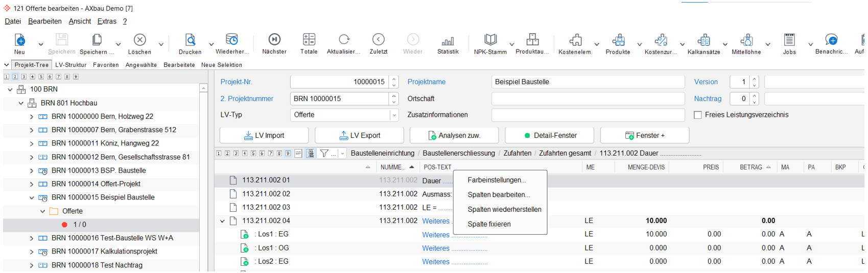Click the Fenster + button
This screenshot has height=273, width=868.
[645, 135]
